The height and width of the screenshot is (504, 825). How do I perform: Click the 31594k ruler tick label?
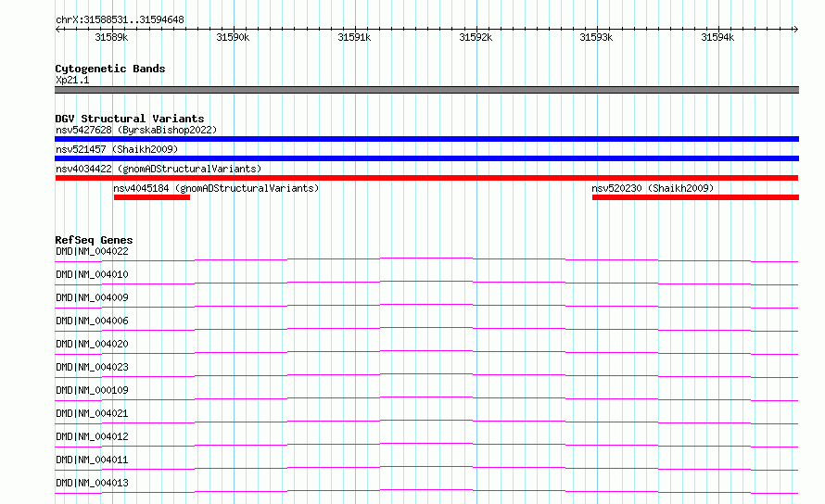click(x=717, y=37)
